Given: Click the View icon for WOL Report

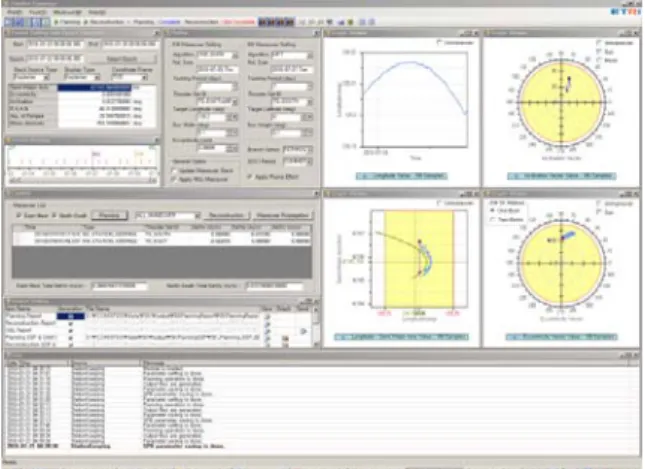Looking at the screenshot, I should tap(267, 331).
